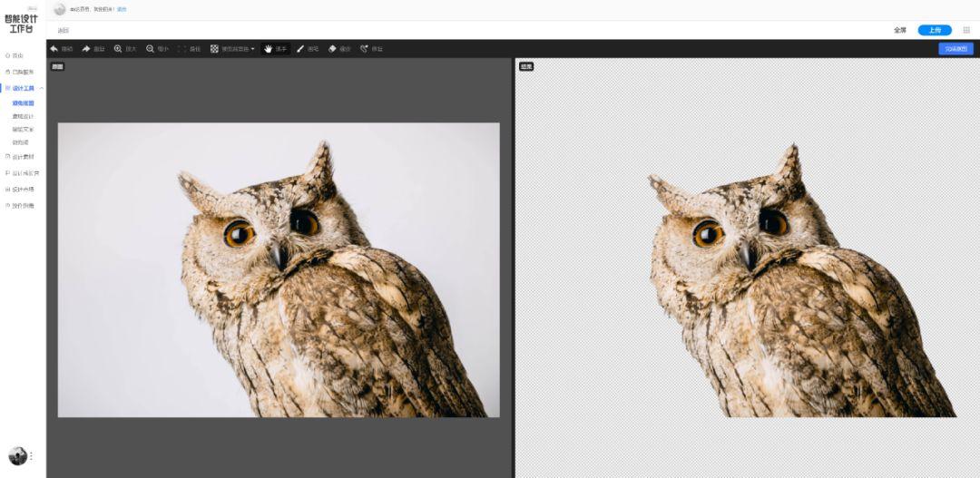Click the round avatar at sidebar bottom
Screen dimensions: 980x478
[x=17, y=456]
